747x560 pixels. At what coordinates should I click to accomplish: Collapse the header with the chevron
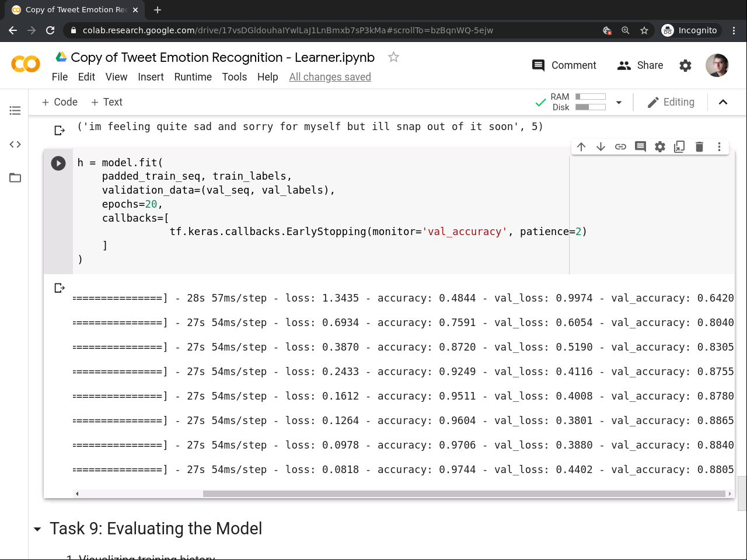723,102
